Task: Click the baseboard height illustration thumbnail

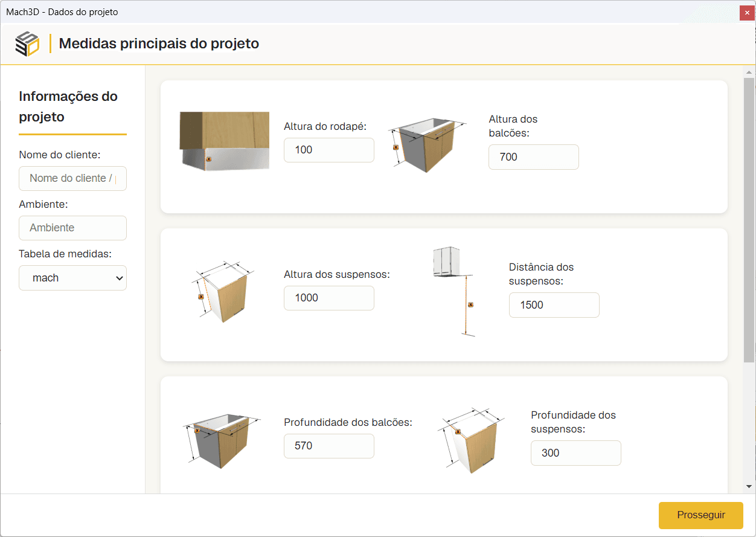Action: pyautogui.click(x=224, y=141)
